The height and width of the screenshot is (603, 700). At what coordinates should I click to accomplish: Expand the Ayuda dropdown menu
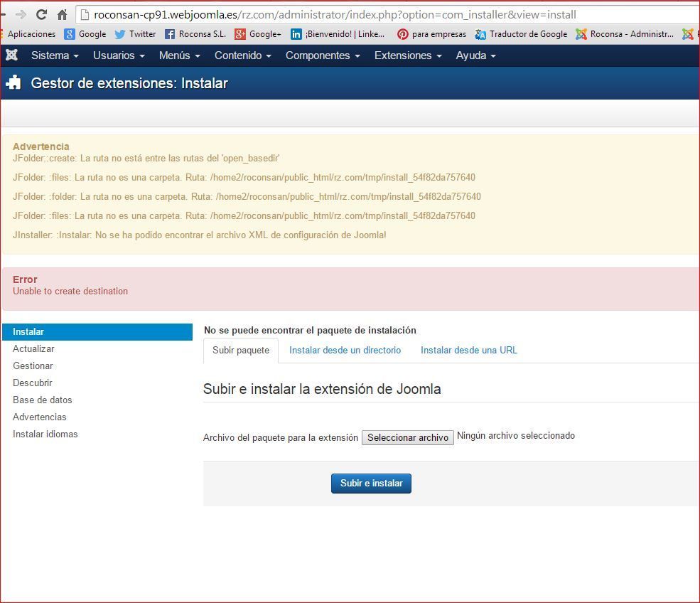click(x=476, y=55)
